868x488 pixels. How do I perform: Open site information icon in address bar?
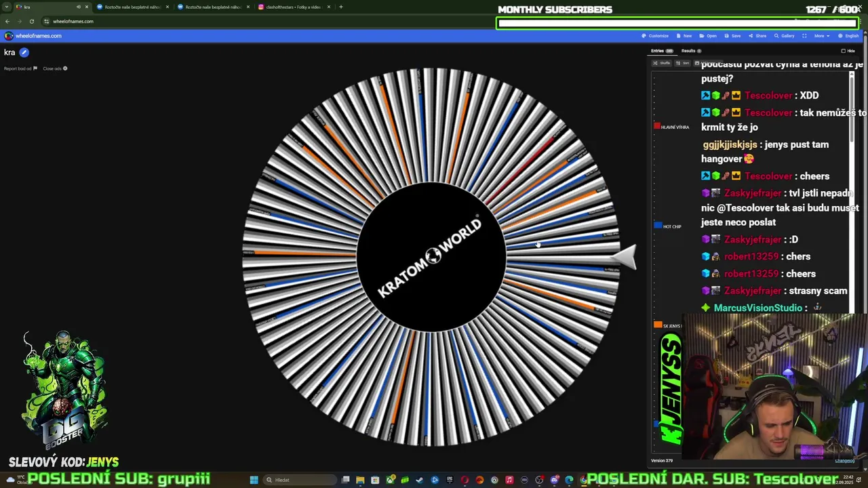point(46,21)
